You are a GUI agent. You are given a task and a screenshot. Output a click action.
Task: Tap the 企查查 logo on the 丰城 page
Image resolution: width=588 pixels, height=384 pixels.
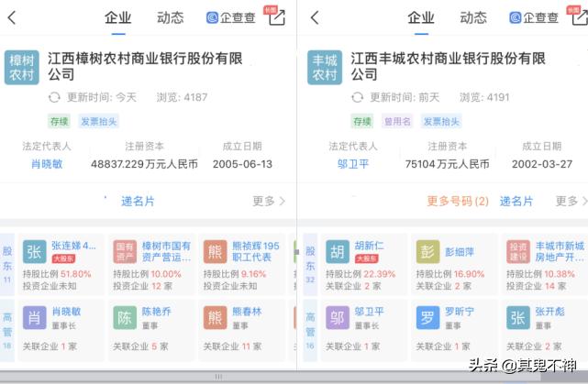pos(534,17)
